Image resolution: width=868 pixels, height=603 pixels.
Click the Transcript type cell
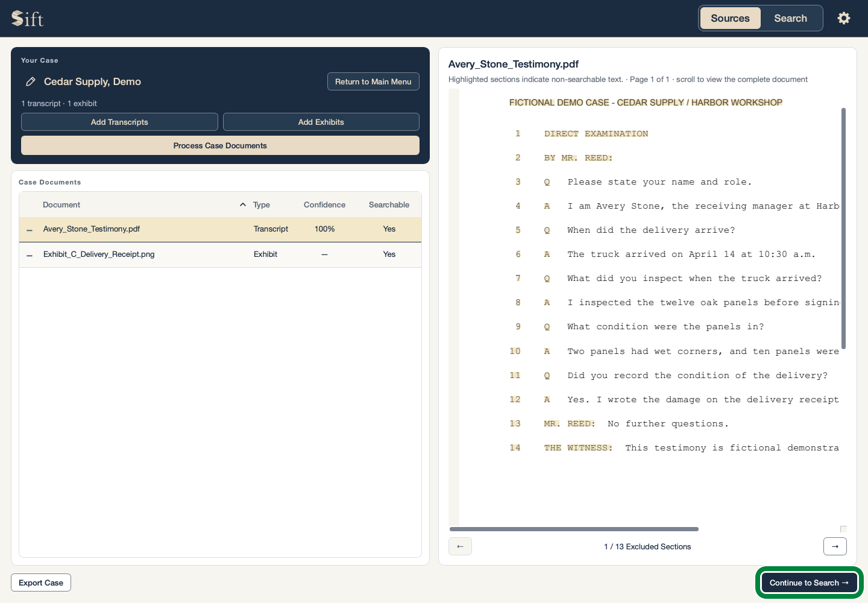click(271, 229)
